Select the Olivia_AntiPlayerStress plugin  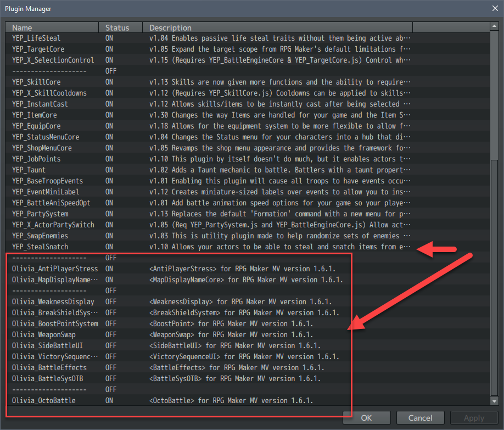248,269
